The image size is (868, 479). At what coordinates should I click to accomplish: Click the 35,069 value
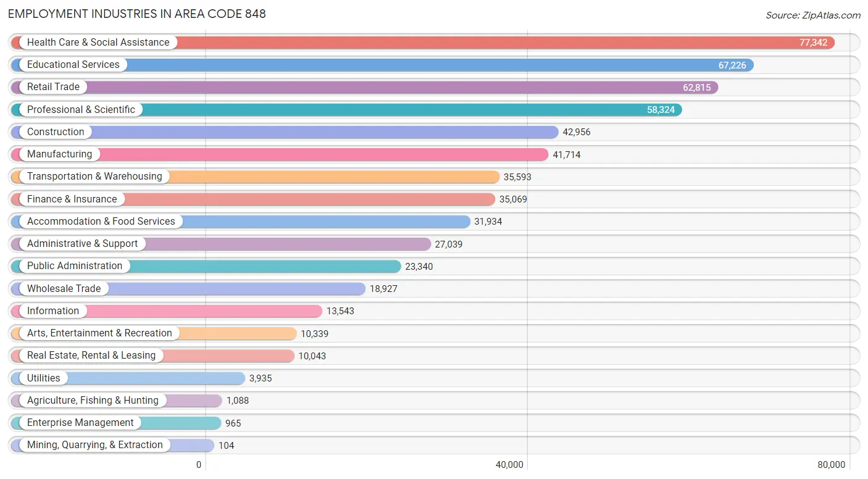point(513,199)
